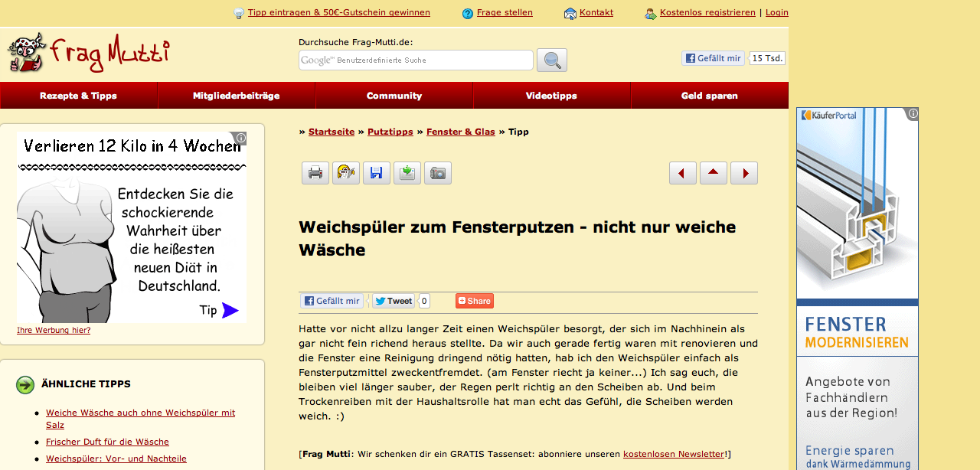Open the Geld sparen menu
The image size is (980, 470).
click(709, 96)
